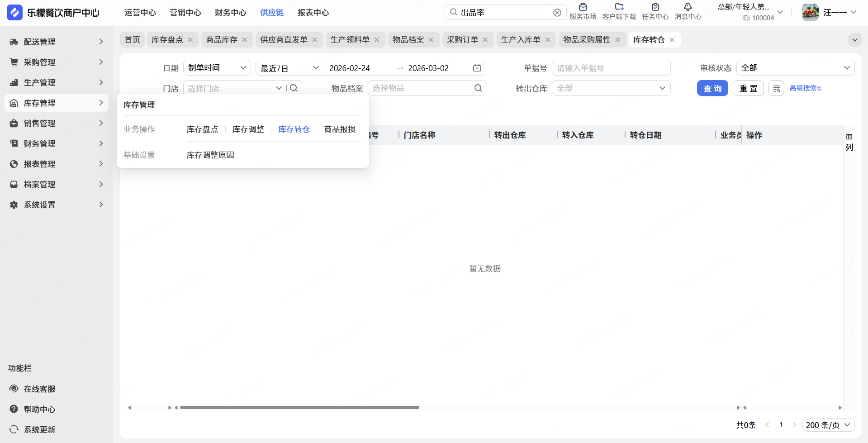Click the filter list icon beside 重置
This screenshot has width=868, height=443.
pos(776,88)
